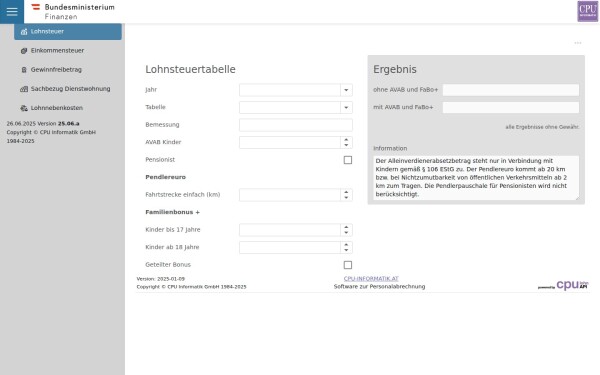Increase AVAB Kinder with the up arrow
This screenshot has width=600, height=375.
pyautogui.click(x=346, y=140)
